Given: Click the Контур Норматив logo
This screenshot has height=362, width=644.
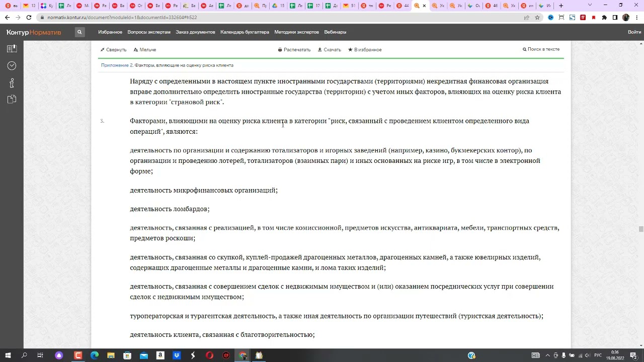Looking at the screenshot, I should point(34,32).
